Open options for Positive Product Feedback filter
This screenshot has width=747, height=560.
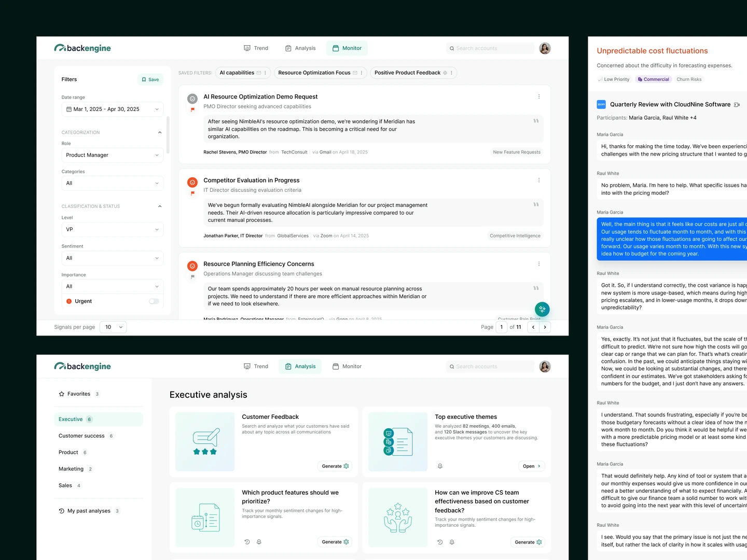pyautogui.click(x=451, y=73)
